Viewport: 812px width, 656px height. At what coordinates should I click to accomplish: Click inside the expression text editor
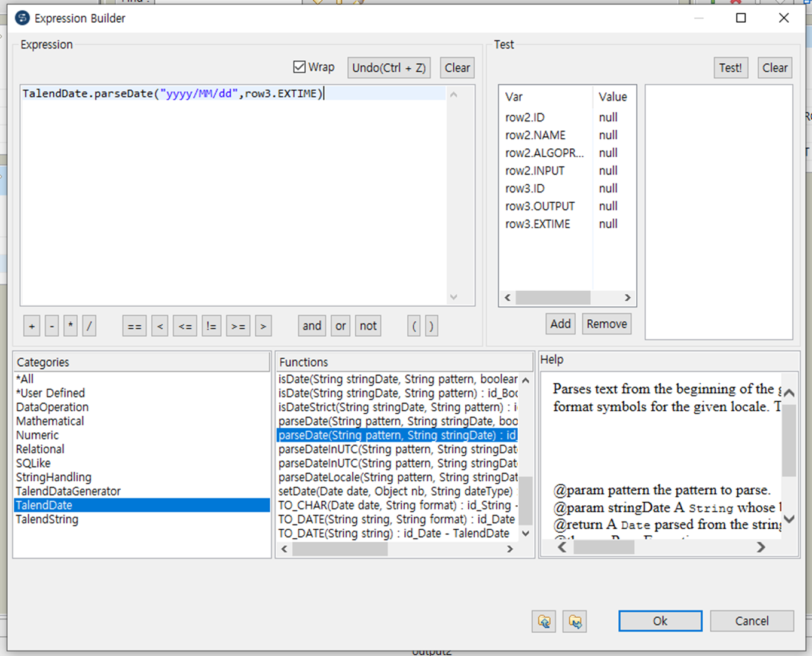(233, 195)
